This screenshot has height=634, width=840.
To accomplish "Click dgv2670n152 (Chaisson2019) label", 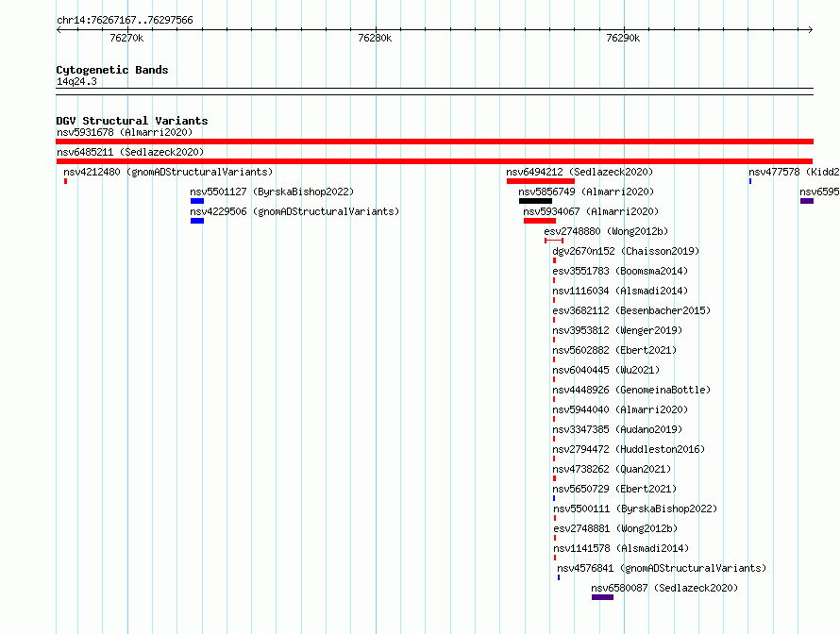I will coord(626,251).
